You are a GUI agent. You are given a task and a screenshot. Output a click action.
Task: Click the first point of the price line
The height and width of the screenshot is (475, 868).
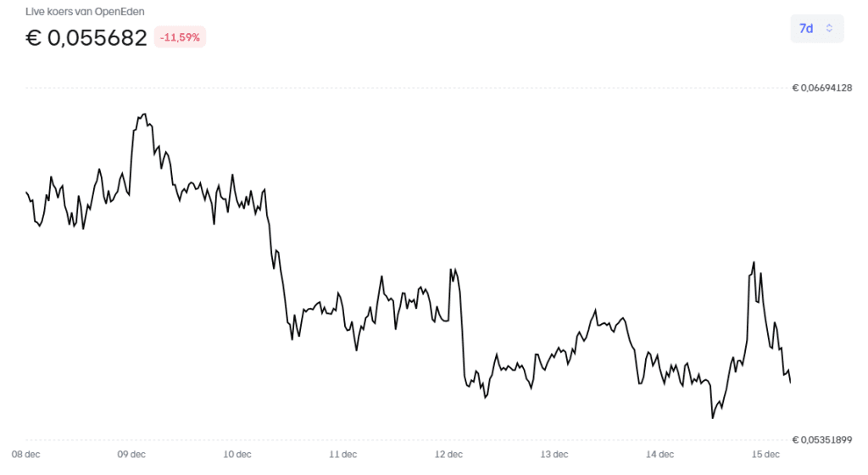27,193
